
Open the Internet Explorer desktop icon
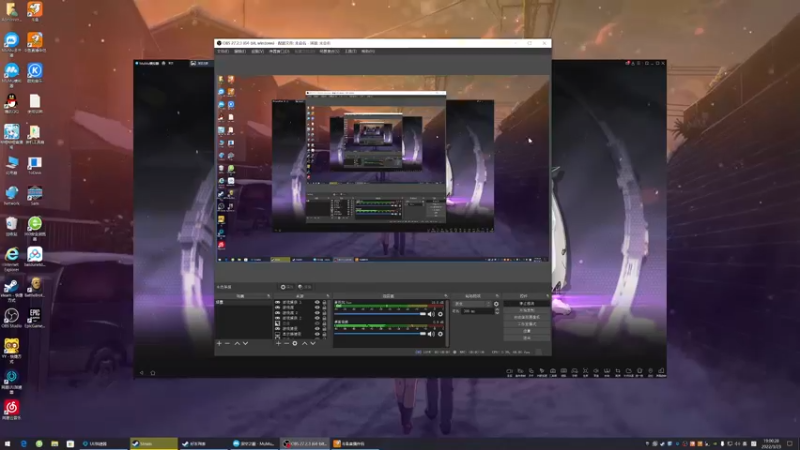(x=11, y=258)
